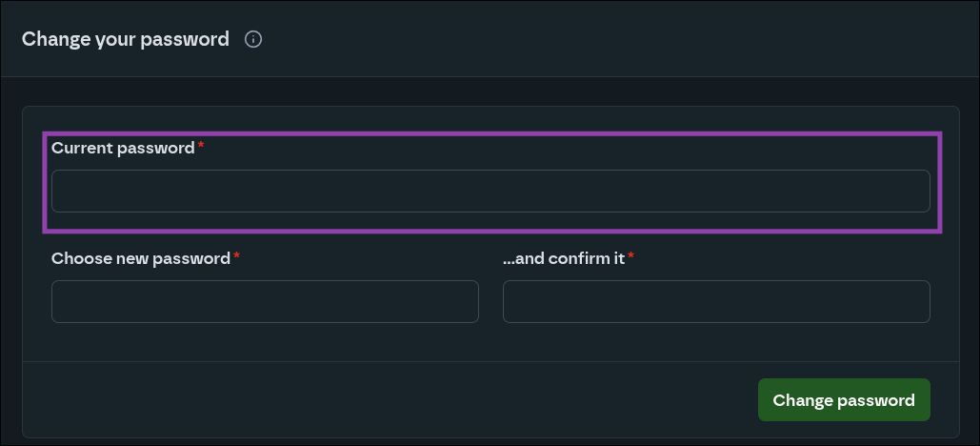Screen dimensions: 980x446
Task: Click the "Change your password" heading
Action: [126, 39]
